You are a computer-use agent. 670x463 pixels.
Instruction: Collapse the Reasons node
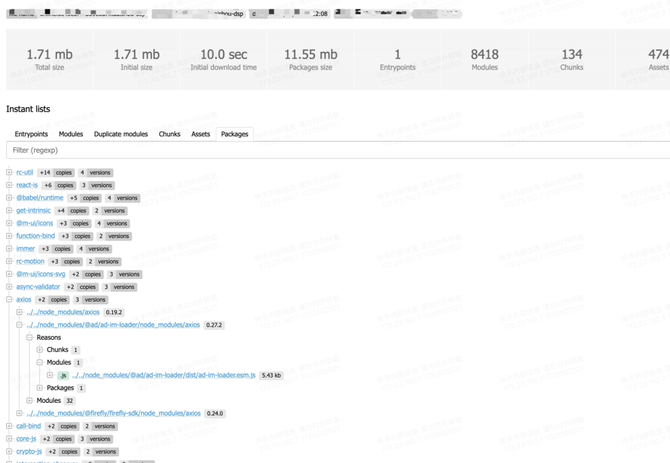(x=29, y=337)
